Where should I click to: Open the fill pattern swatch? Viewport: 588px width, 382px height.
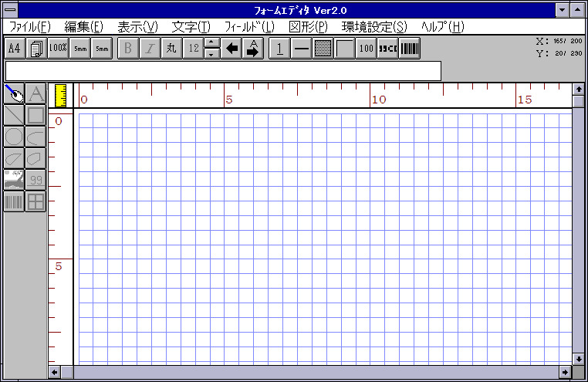click(323, 48)
